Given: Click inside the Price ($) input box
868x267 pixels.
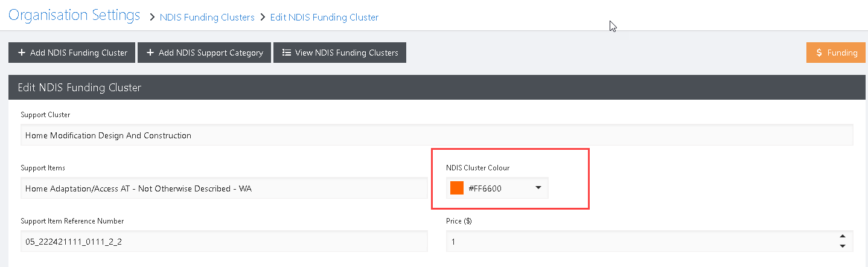Looking at the screenshot, I should pyautogui.click(x=641, y=242).
